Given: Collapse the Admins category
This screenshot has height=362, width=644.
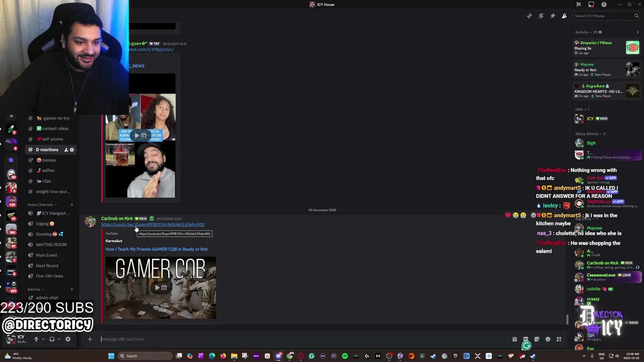Looking at the screenshot, I should (x=36, y=290).
